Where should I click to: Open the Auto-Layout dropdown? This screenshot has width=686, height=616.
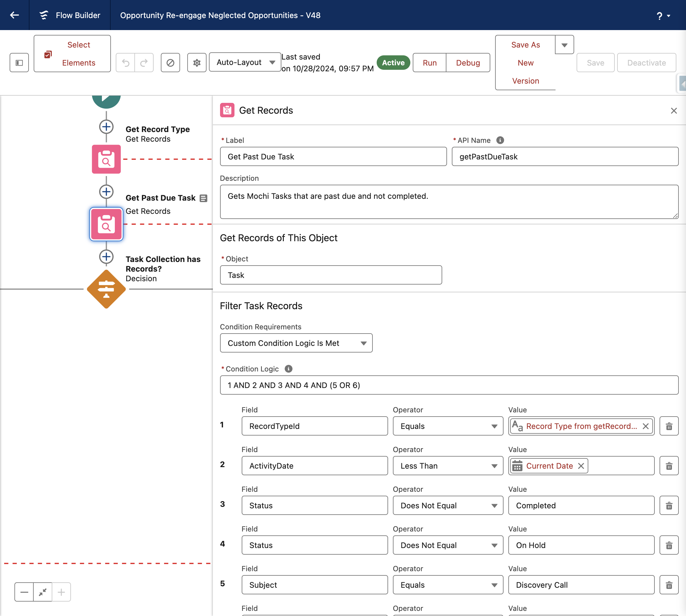tap(245, 62)
